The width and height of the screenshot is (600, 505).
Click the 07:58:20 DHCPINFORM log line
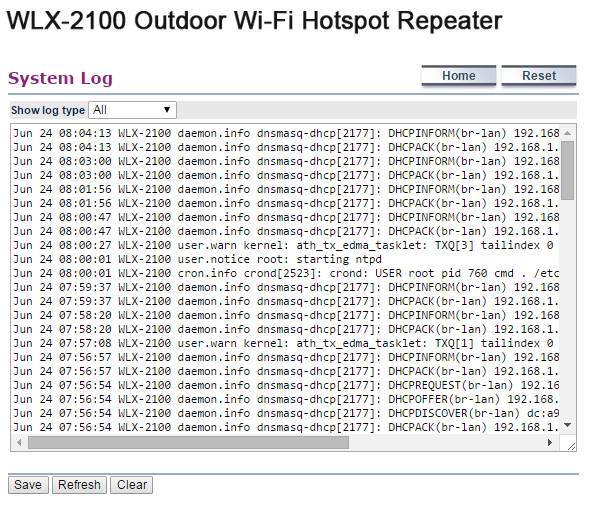coord(286,315)
